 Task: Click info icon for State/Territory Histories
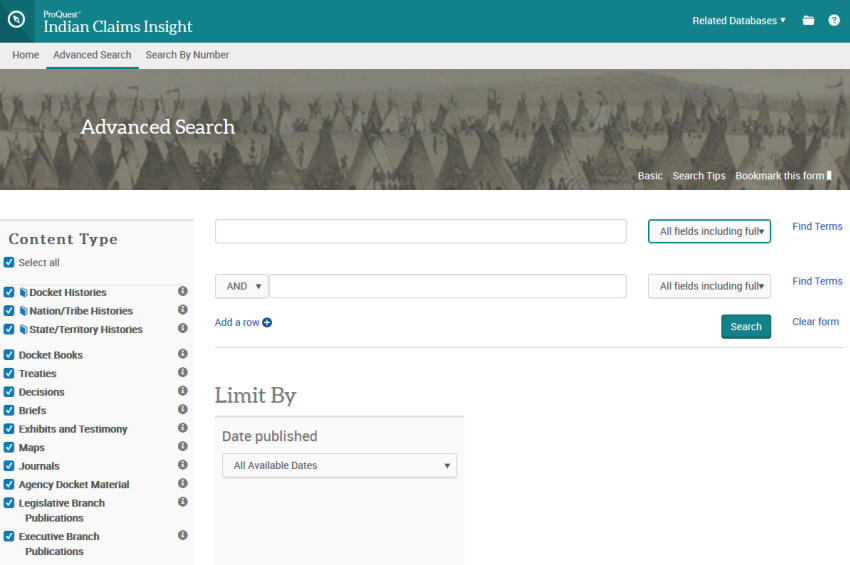183,328
